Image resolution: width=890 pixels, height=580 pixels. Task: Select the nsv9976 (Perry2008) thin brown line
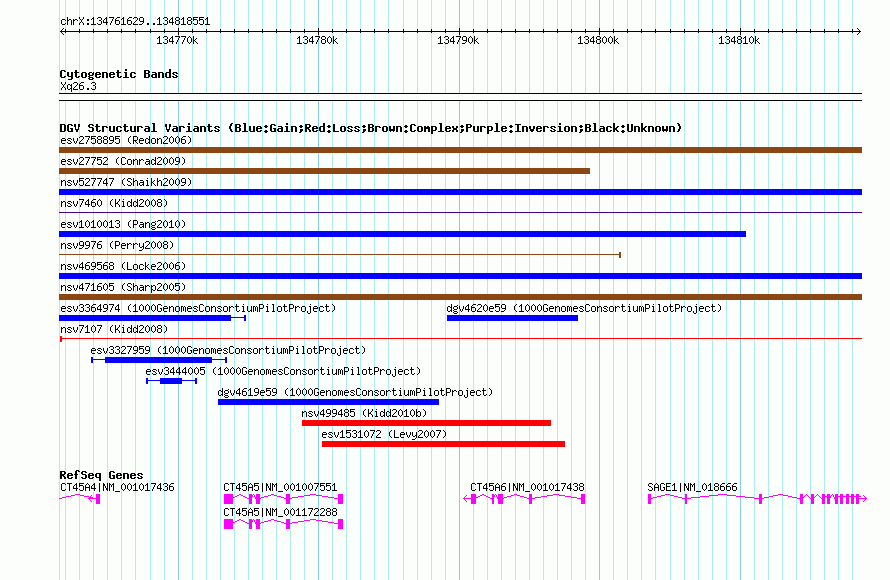340,255
